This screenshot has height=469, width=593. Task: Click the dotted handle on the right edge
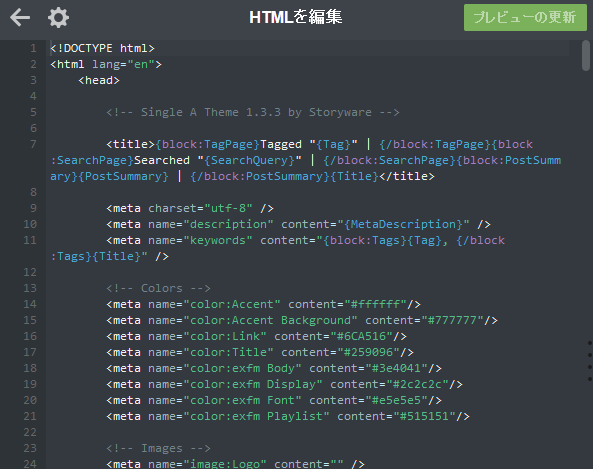(590, 361)
